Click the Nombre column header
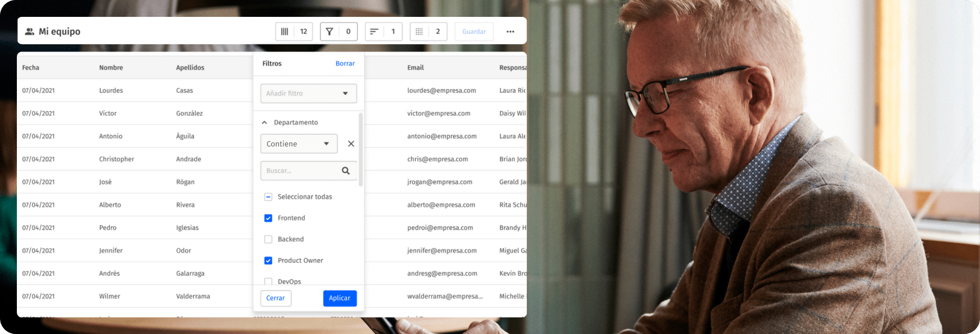This screenshot has width=980, height=334. (111, 67)
